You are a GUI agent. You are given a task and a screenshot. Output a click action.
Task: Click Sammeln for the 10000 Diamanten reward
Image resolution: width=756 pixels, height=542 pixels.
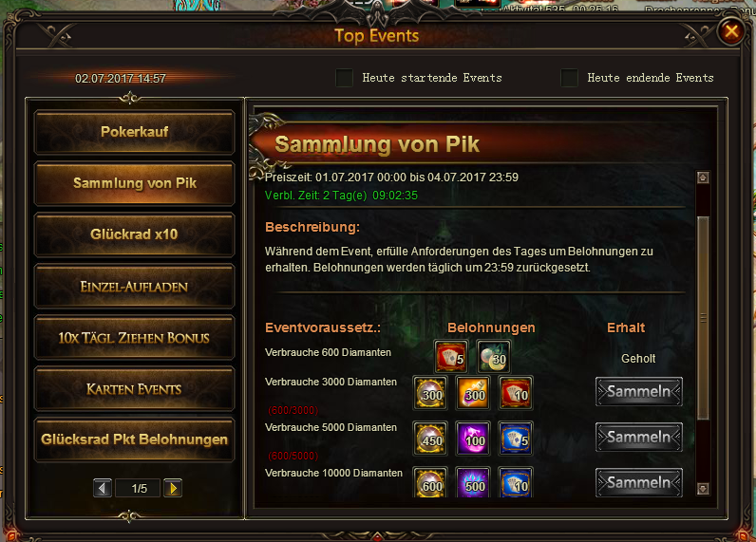pos(639,482)
